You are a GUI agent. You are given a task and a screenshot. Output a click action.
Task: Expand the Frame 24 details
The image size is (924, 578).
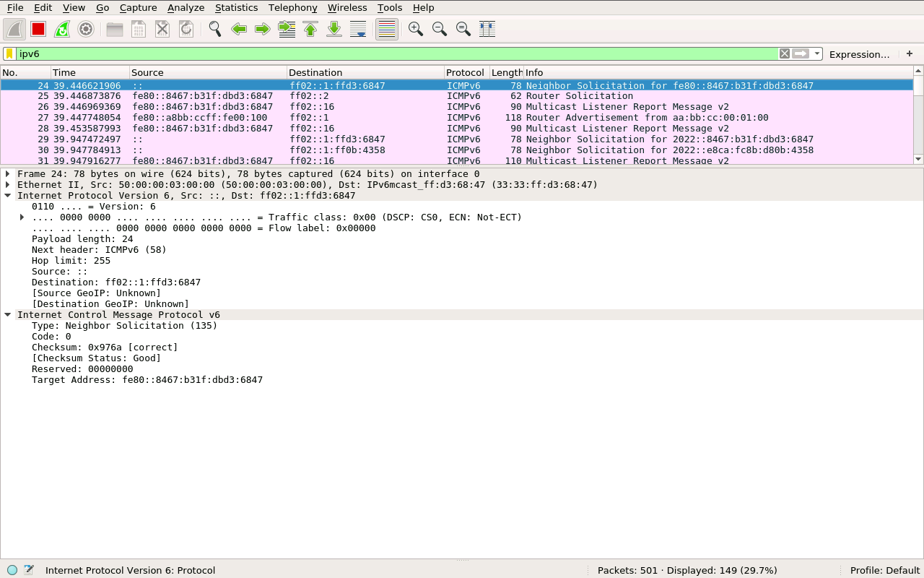8,174
